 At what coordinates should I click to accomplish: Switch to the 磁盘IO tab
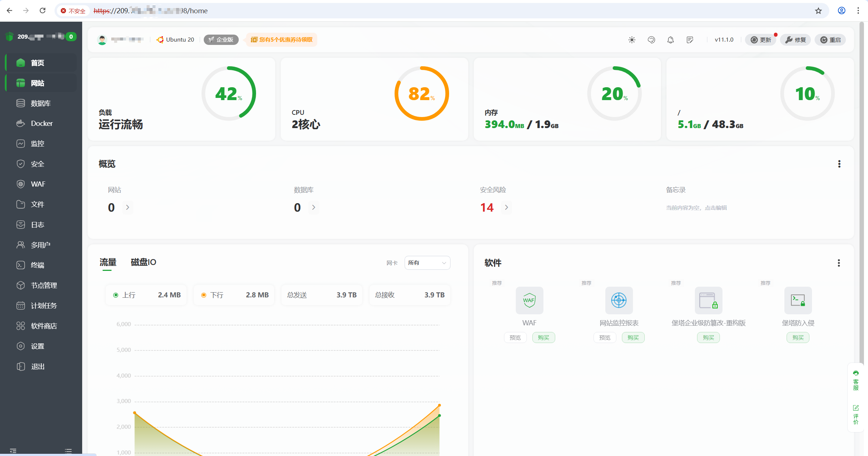(x=143, y=262)
